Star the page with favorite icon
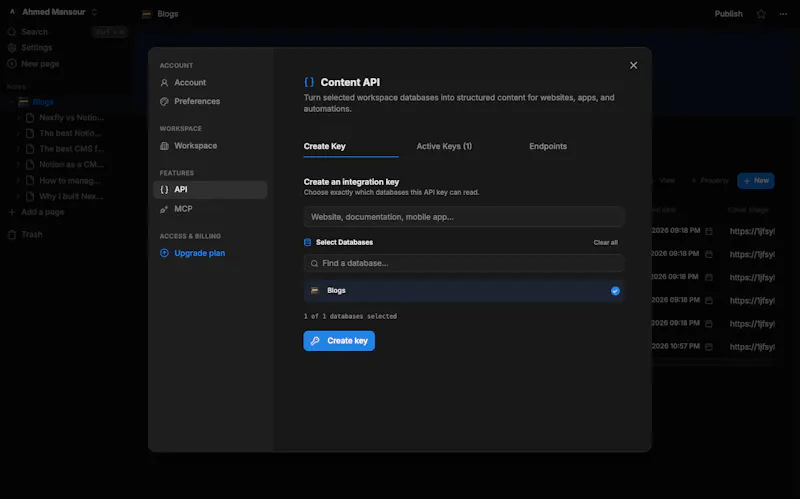 point(761,14)
